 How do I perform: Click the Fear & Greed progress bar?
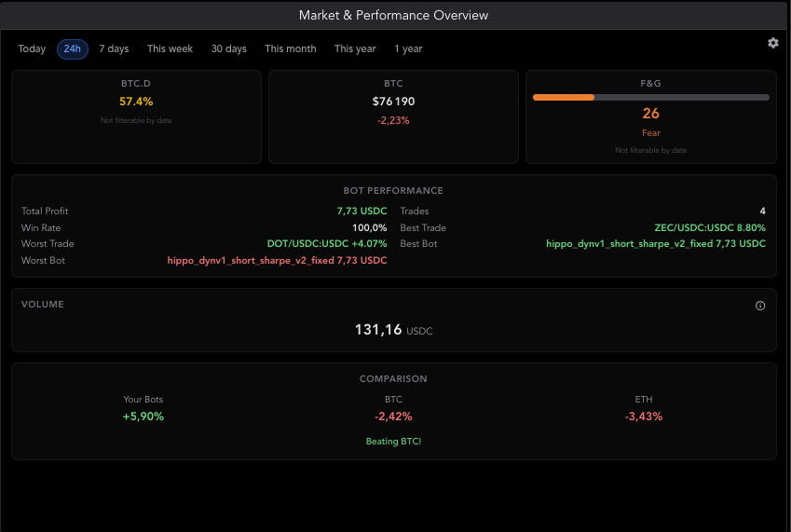pyautogui.click(x=650, y=97)
